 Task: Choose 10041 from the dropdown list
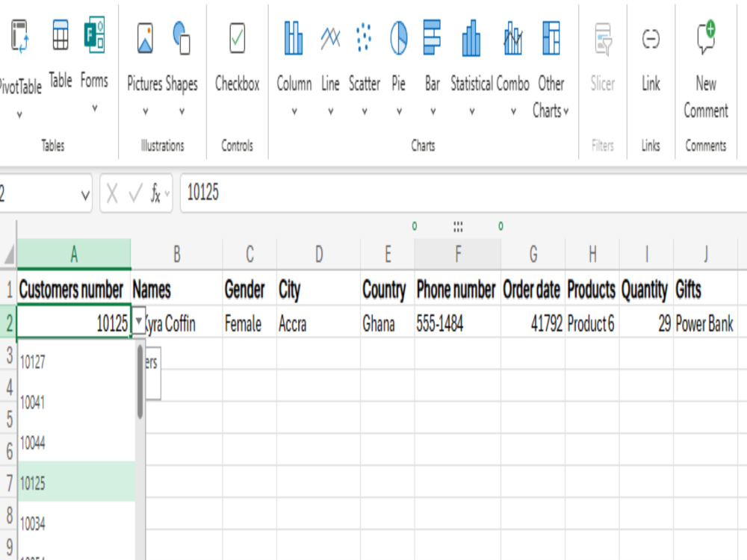click(x=76, y=402)
